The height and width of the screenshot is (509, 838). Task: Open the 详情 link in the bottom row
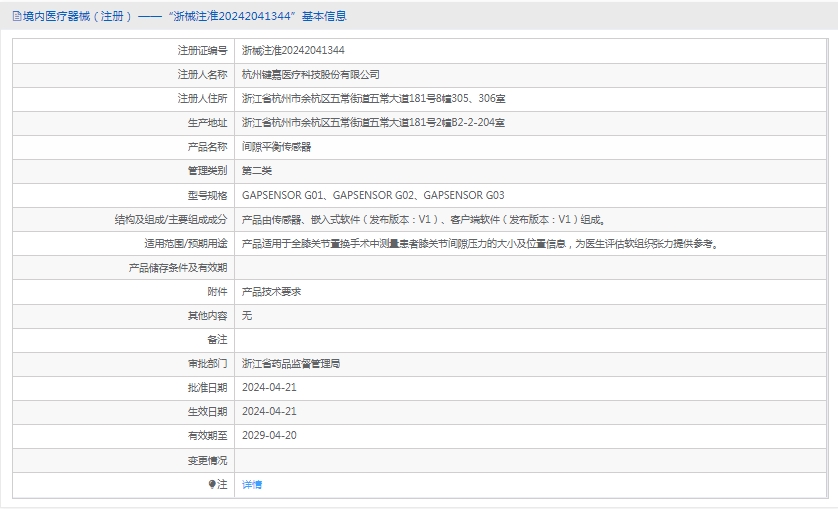pyautogui.click(x=252, y=484)
